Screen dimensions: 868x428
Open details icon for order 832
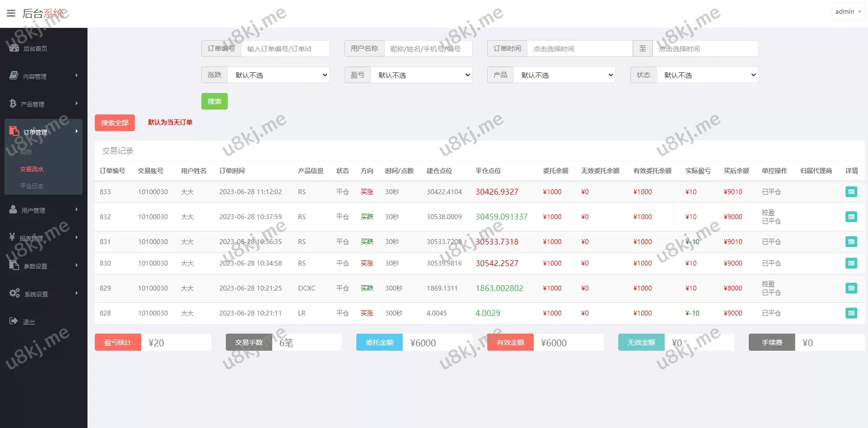pos(851,217)
